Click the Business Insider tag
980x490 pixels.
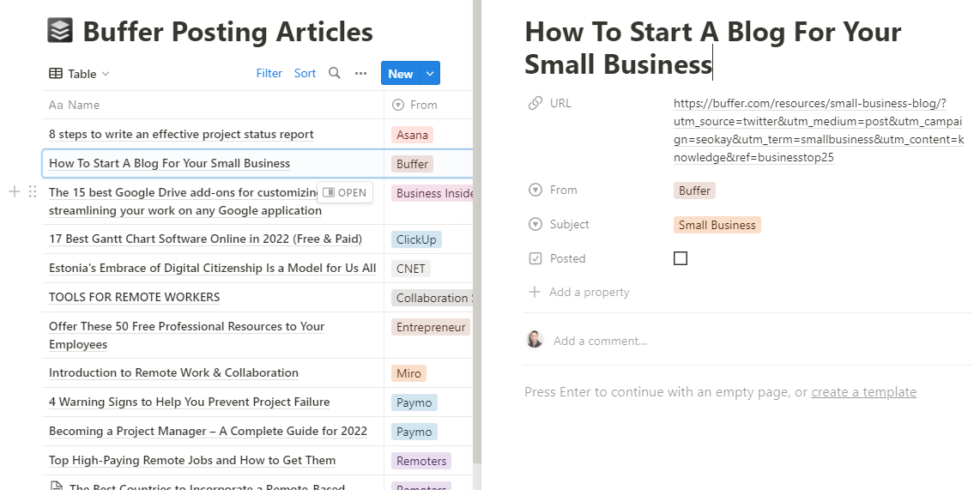pos(433,193)
